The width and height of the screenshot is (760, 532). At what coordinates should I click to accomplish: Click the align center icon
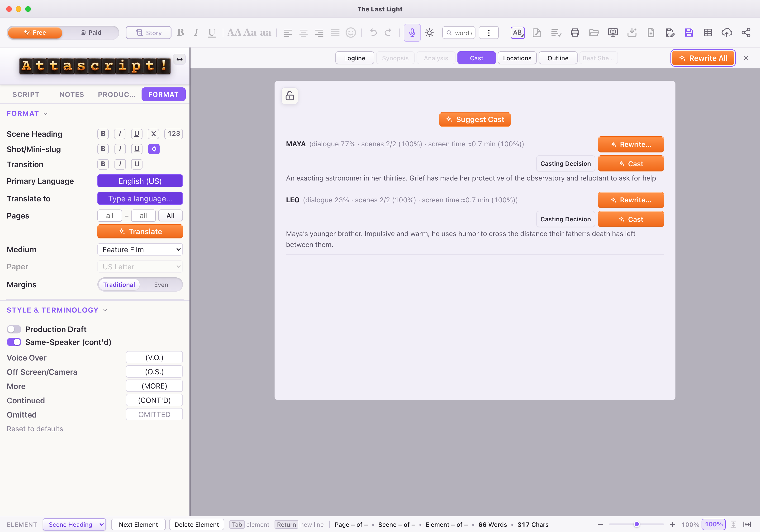pos(303,33)
